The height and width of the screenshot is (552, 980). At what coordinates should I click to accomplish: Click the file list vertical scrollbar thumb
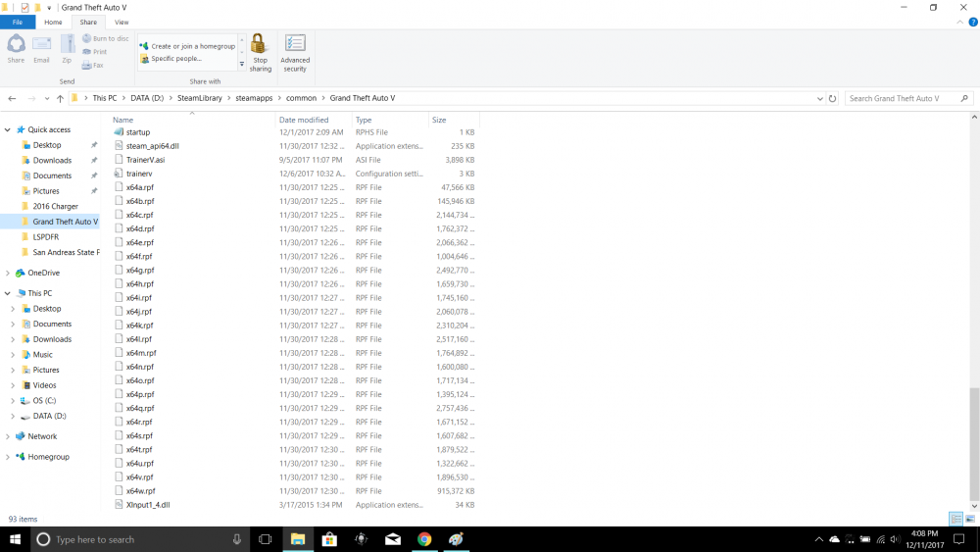(974, 442)
